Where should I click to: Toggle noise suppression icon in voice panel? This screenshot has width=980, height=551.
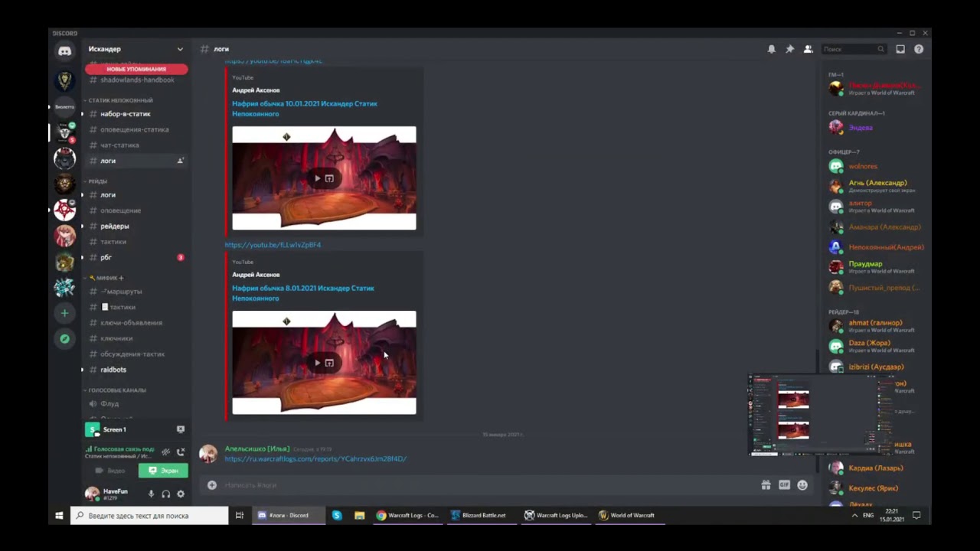click(165, 452)
